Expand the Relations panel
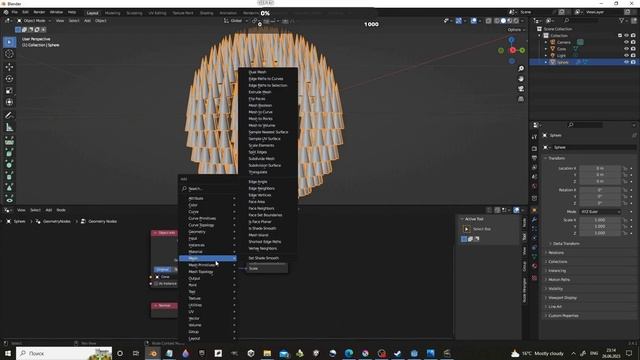The width and height of the screenshot is (640, 360). (556, 253)
